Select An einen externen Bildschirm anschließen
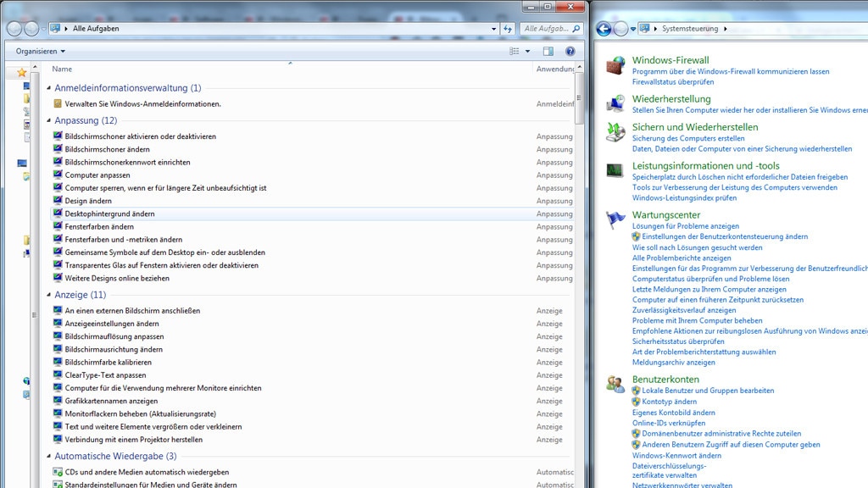The image size is (868, 488). coord(132,310)
